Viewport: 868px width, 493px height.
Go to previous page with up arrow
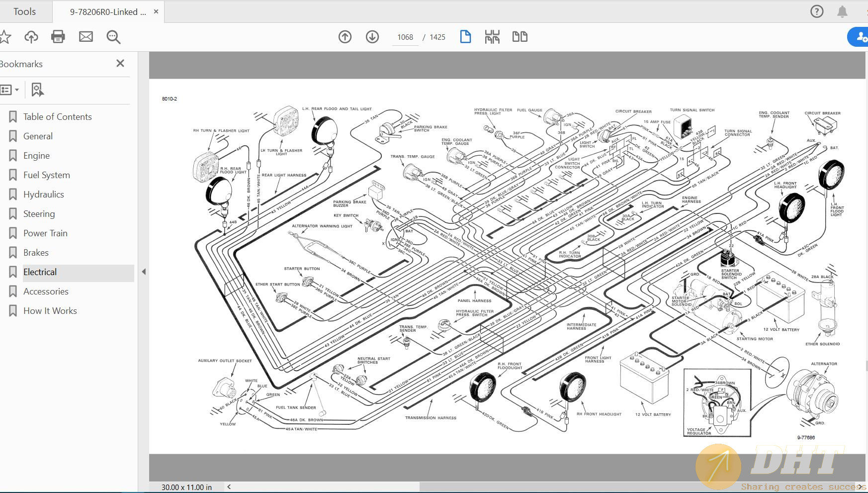point(345,37)
